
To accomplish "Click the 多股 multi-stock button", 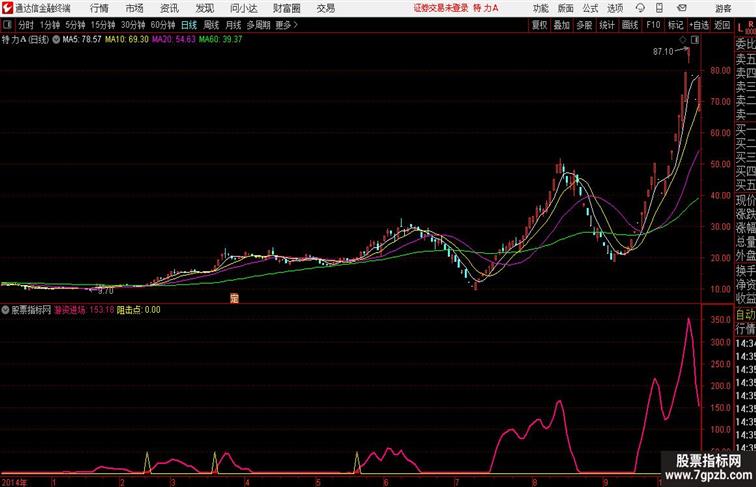I will [584, 25].
